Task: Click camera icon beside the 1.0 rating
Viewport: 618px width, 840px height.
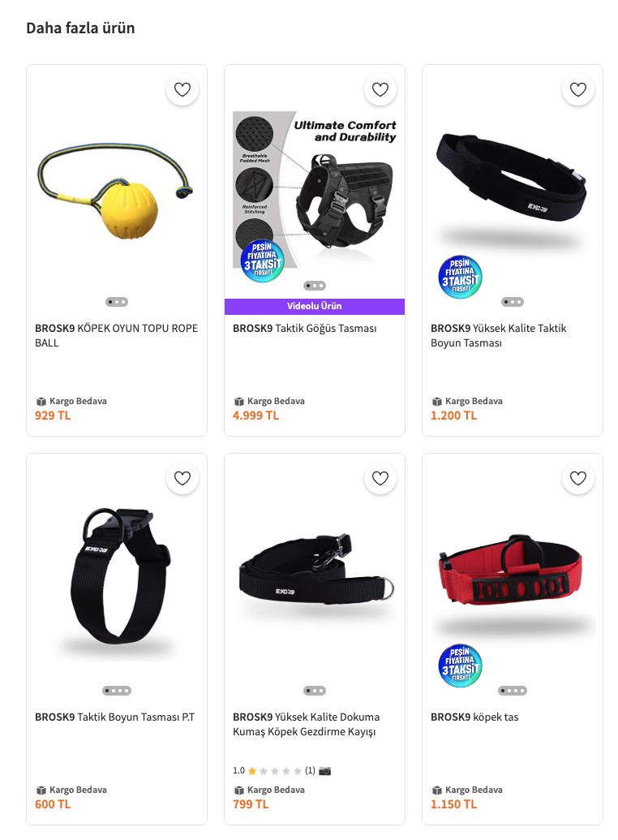Action: click(325, 771)
